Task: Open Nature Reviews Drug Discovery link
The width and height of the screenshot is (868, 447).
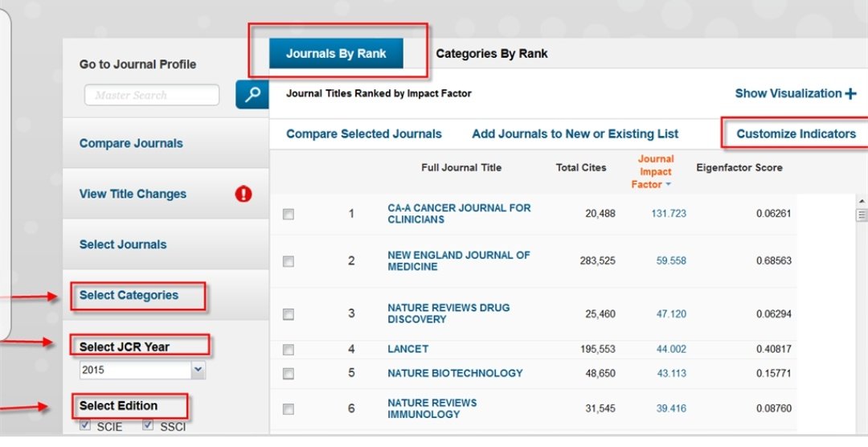Action: pos(448,314)
